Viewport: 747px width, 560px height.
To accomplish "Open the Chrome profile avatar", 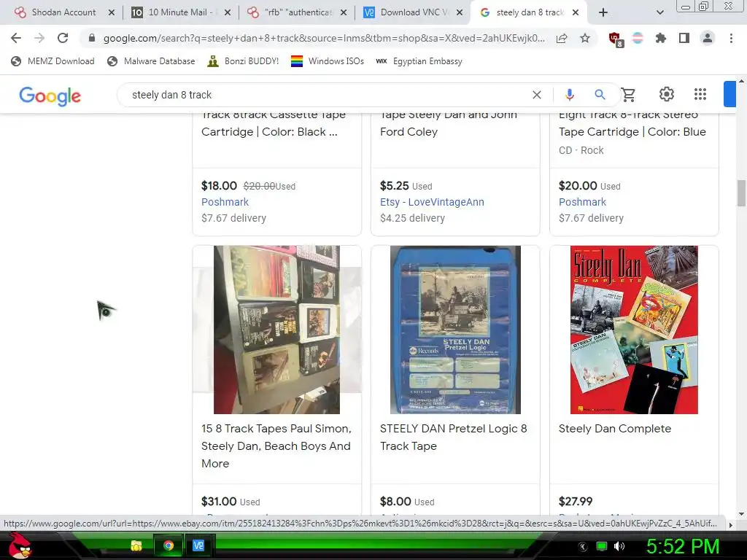I will pos(708,38).
